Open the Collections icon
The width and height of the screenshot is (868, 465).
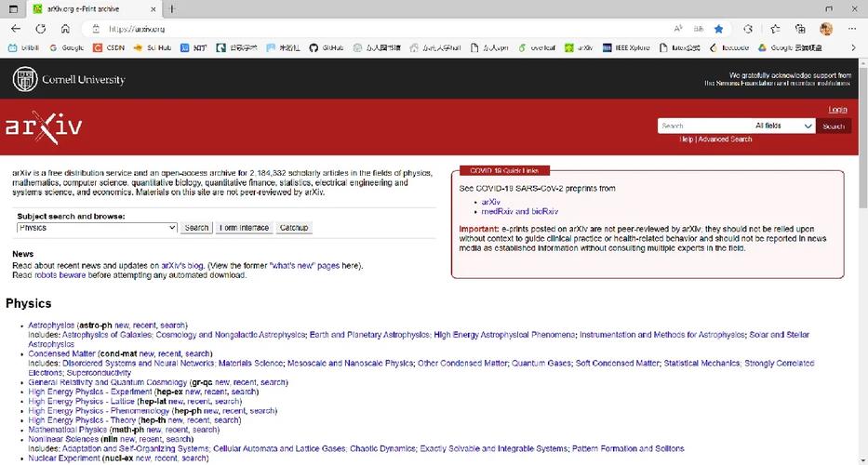pyautogui.click(x=800, y=29)
